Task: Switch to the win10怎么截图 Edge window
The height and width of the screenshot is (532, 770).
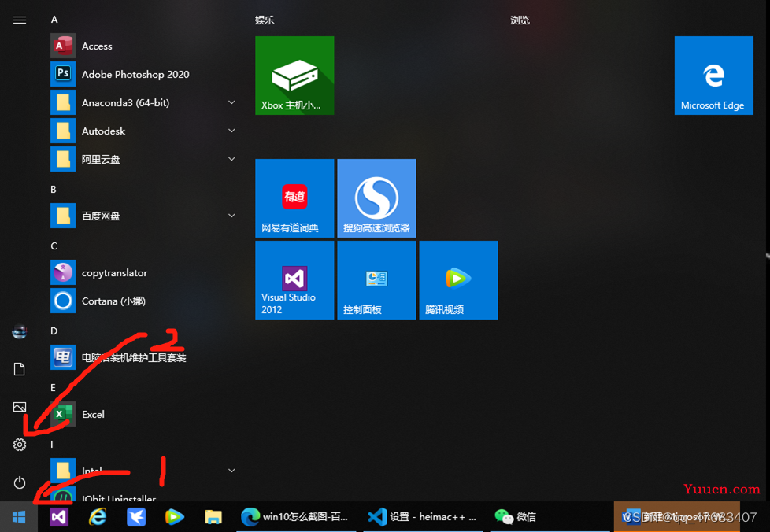Action: (x=296, y=517)
